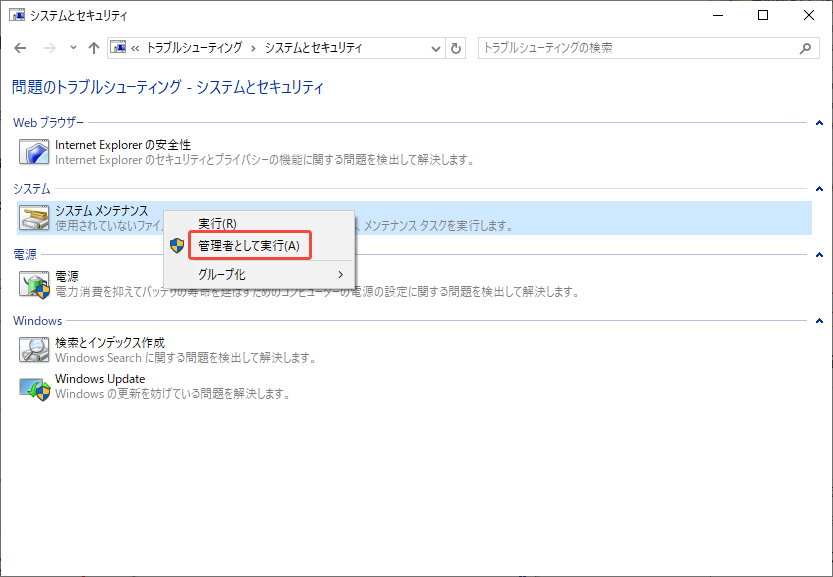833x577 pixels.
Task: Click the 電源 battery troubleshooter icon
Action: [x=33, y=285]
